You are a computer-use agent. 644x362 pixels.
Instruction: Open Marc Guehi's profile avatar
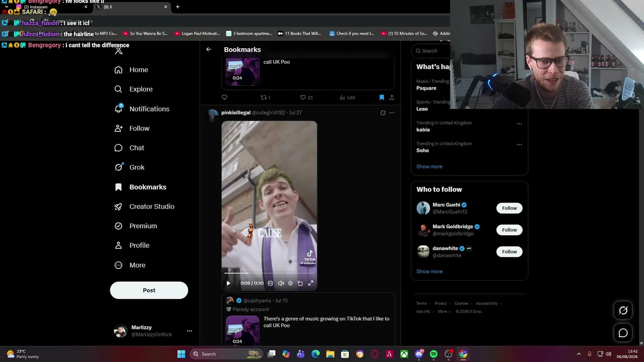click(x=423, y=208)
